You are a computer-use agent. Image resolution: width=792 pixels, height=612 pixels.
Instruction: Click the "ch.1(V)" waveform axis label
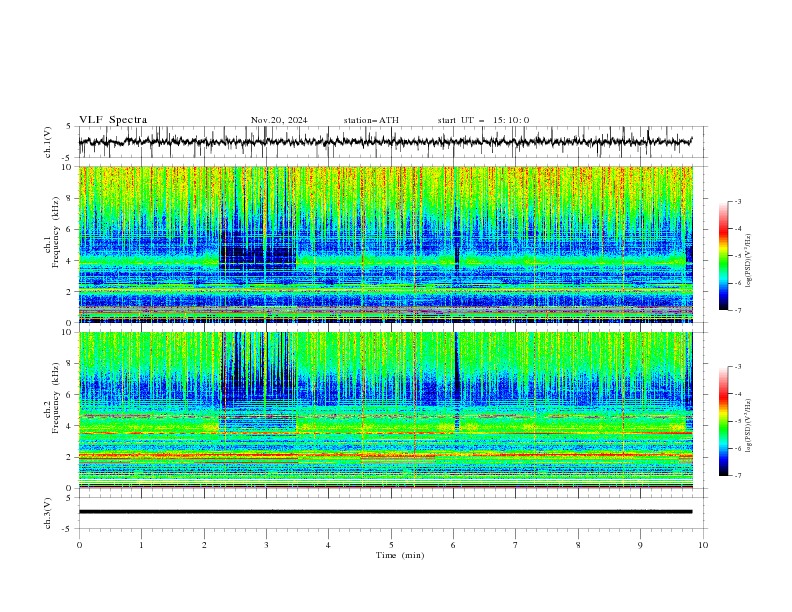click(x=48, y=142)
